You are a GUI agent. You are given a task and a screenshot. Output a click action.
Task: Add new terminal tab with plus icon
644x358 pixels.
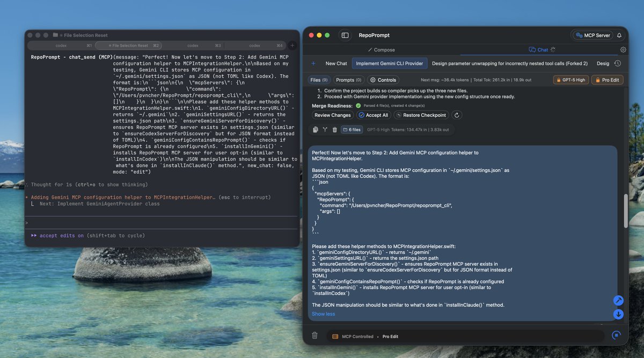[292, 46]
